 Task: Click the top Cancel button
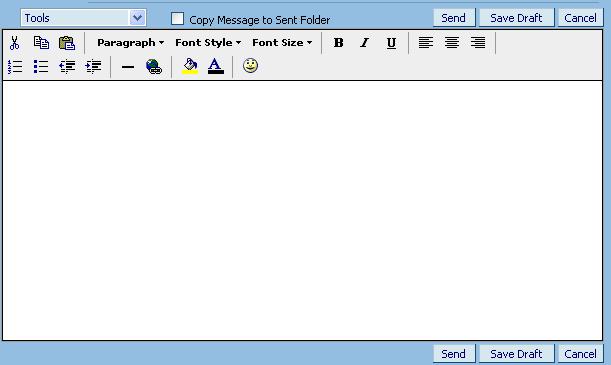pos(580,18)
